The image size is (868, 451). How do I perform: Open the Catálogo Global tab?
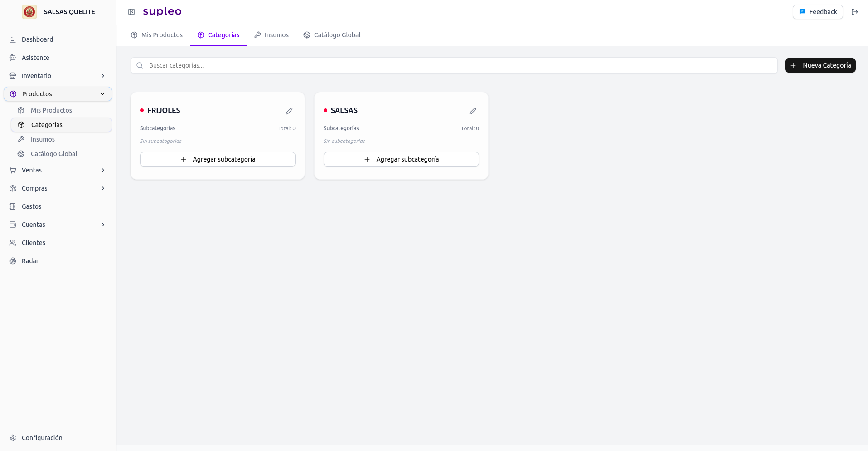[331, 35]
